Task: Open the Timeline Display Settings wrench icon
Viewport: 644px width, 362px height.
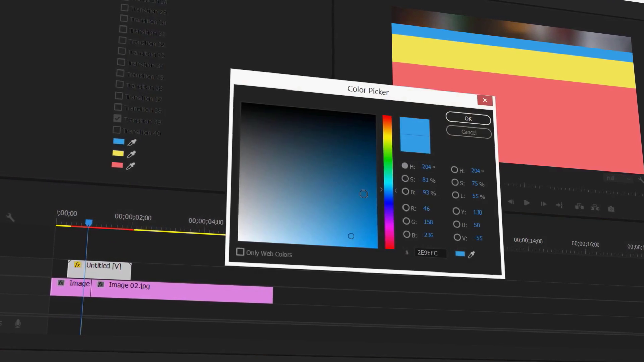Action: tap(10, 218)
